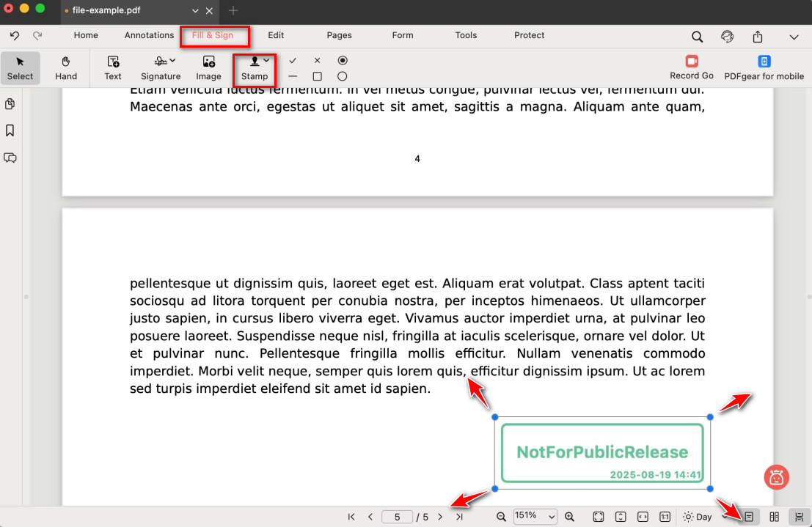Screen dimensions: 812x527
Task: Select the Hand tool
Action: (x=66, y=67)
